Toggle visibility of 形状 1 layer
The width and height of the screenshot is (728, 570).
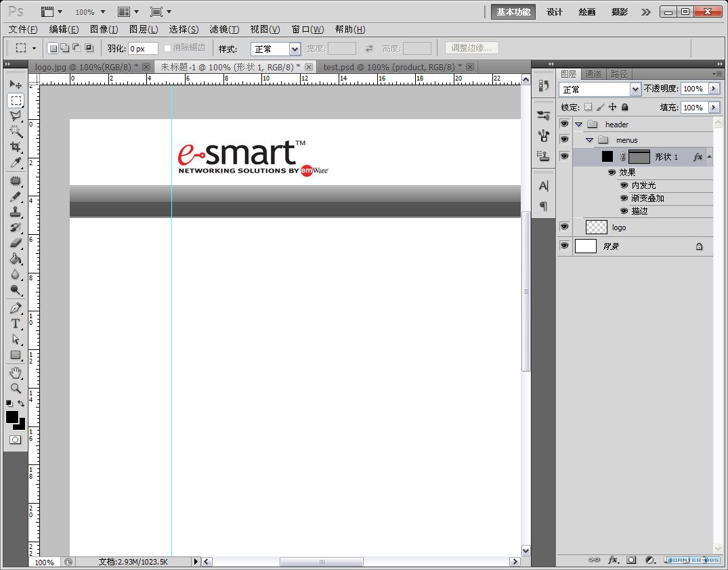point(564,156)
